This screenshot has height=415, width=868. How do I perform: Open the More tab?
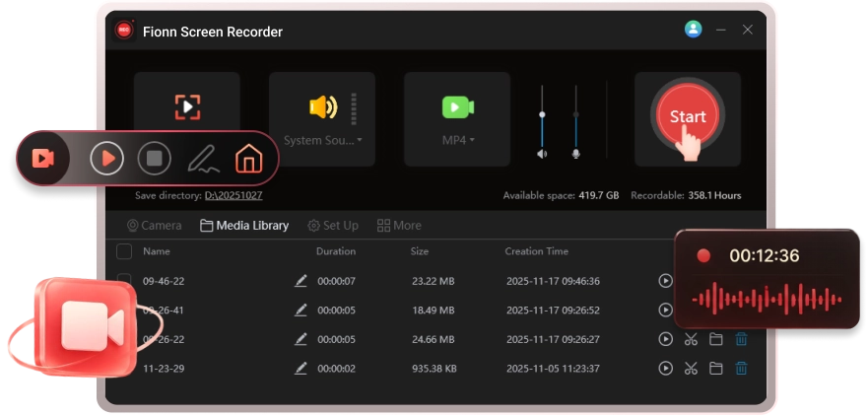(x=399, y=226)
